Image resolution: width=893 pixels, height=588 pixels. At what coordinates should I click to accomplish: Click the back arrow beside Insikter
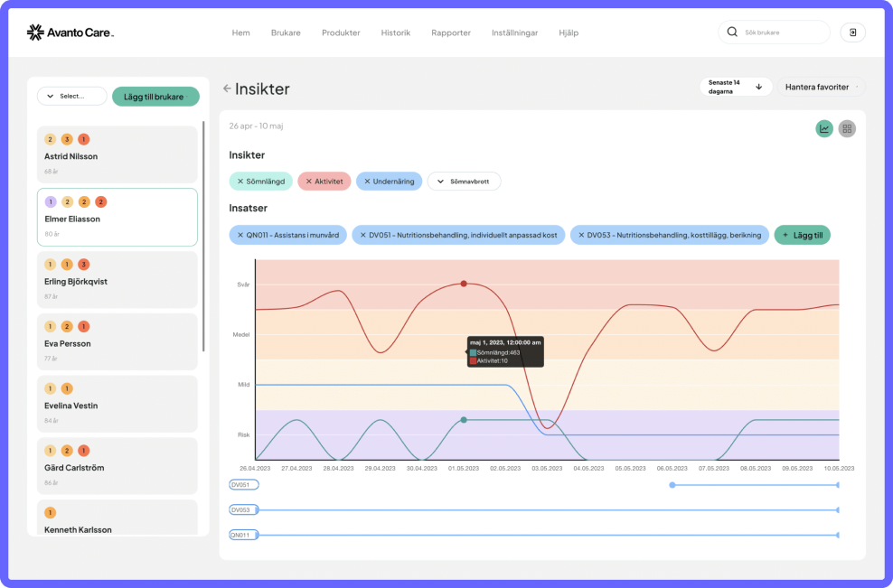pos(227,89)
